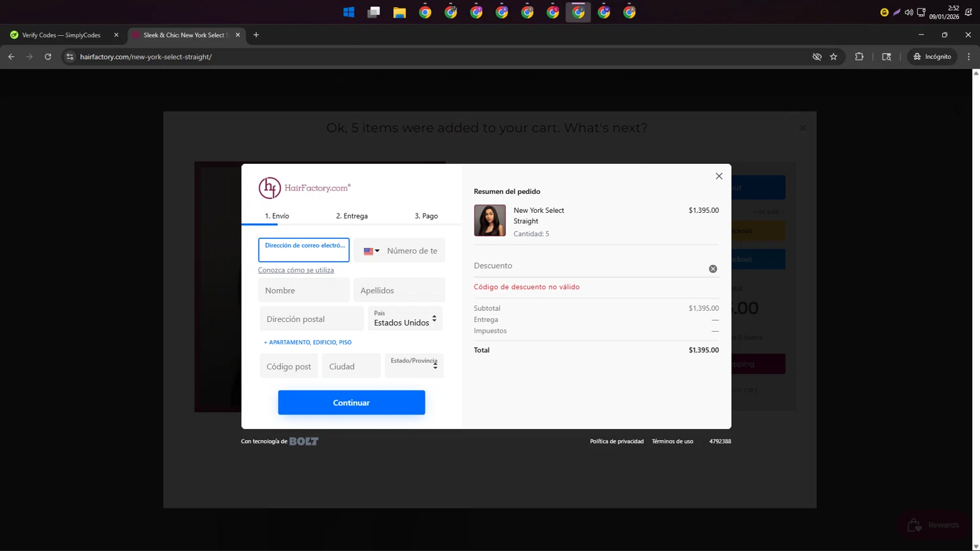The image size is (980, 551).
Task: Open the Extensions puzzle icon
Action: tap(859, 57)
